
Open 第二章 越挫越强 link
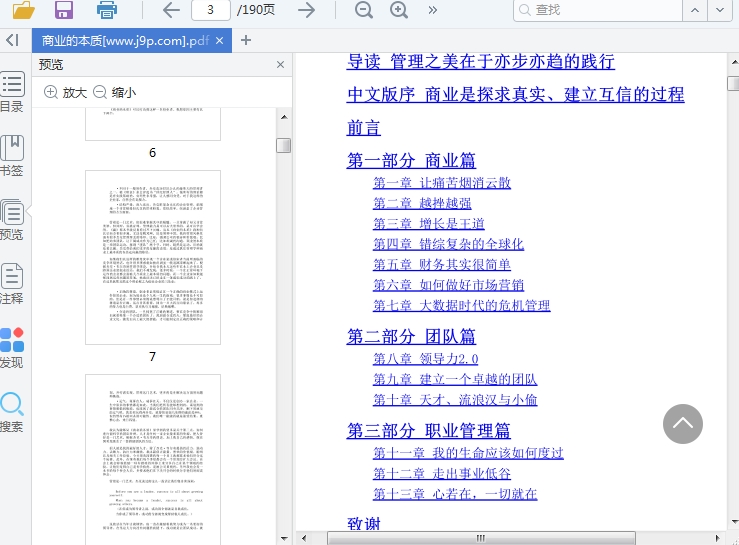(422, 203)
